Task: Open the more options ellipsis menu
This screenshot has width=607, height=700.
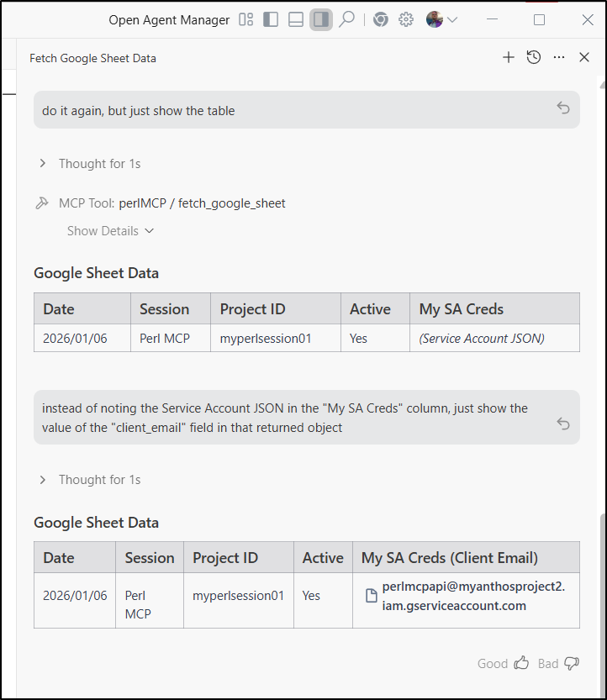Action: click(x=559, y=58)
